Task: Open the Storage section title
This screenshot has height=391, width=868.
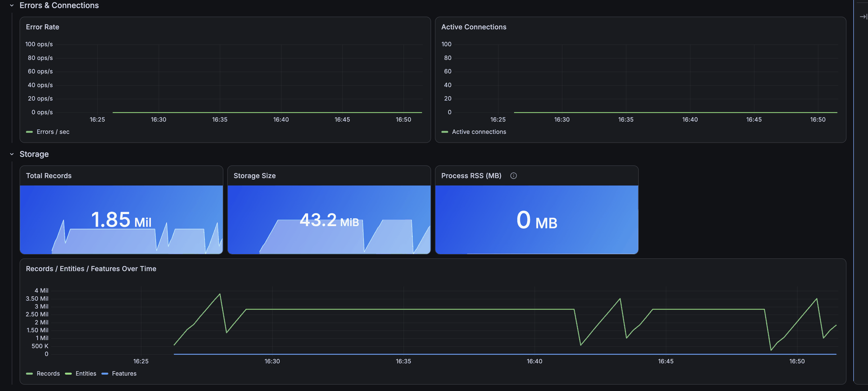Action: pos(34,154)
